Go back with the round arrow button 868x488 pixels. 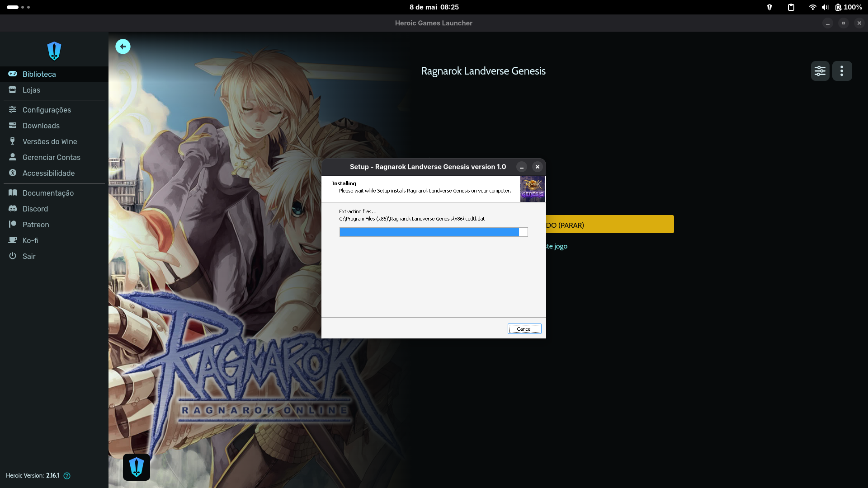(x=123, y=47)
